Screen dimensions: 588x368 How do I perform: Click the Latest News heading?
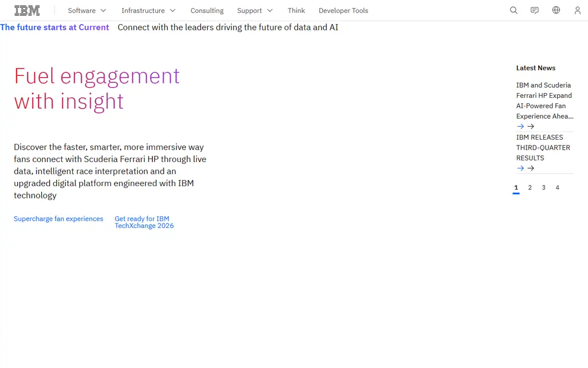[536, 68]
